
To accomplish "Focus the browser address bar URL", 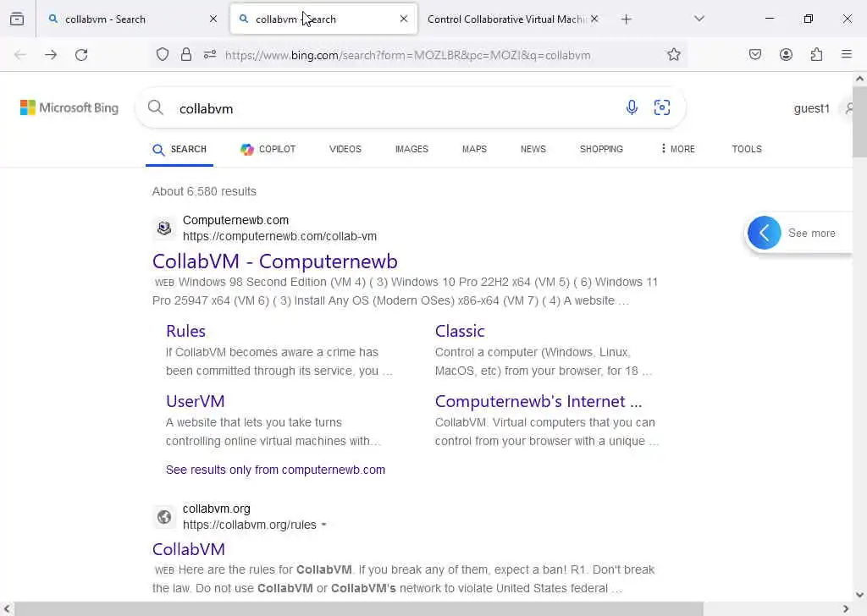I will [407, 55].
